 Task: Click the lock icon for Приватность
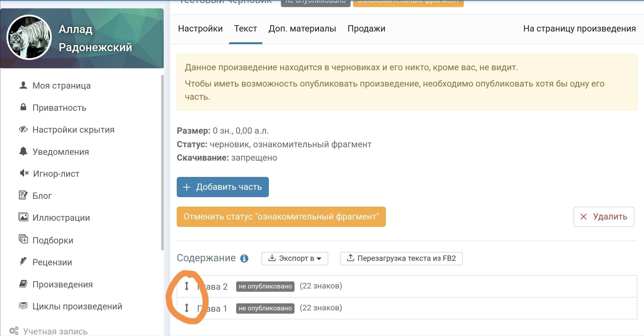coord(23,107)
